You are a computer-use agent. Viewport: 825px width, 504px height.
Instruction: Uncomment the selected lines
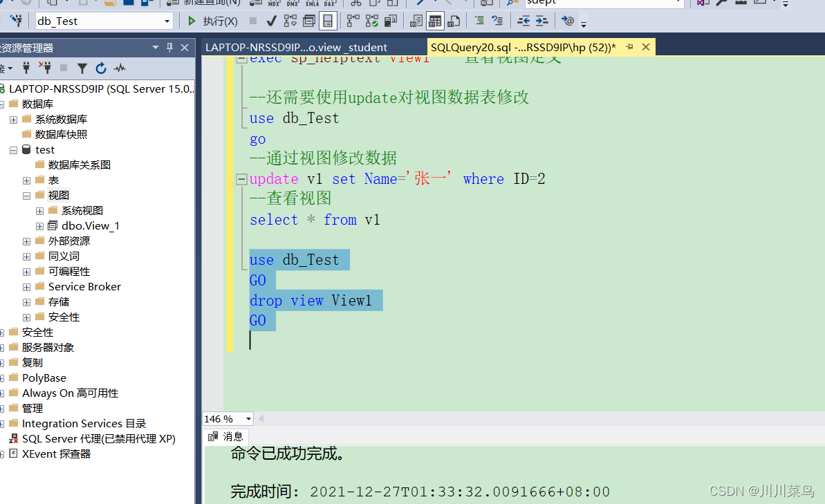497,21
